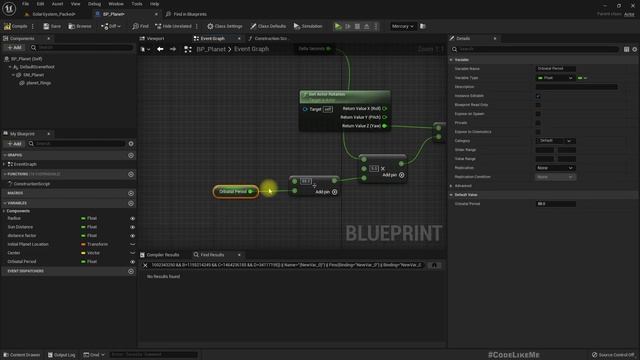This screenshot has height=360, width=640.
Task: Open the Mercury debug object dropdown
Action: [x=402, y=26]
